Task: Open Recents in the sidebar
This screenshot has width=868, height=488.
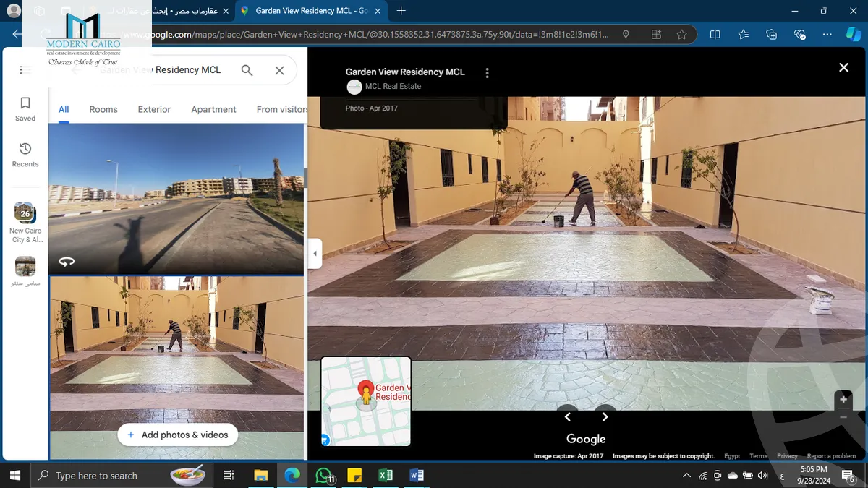Action: 25,155
